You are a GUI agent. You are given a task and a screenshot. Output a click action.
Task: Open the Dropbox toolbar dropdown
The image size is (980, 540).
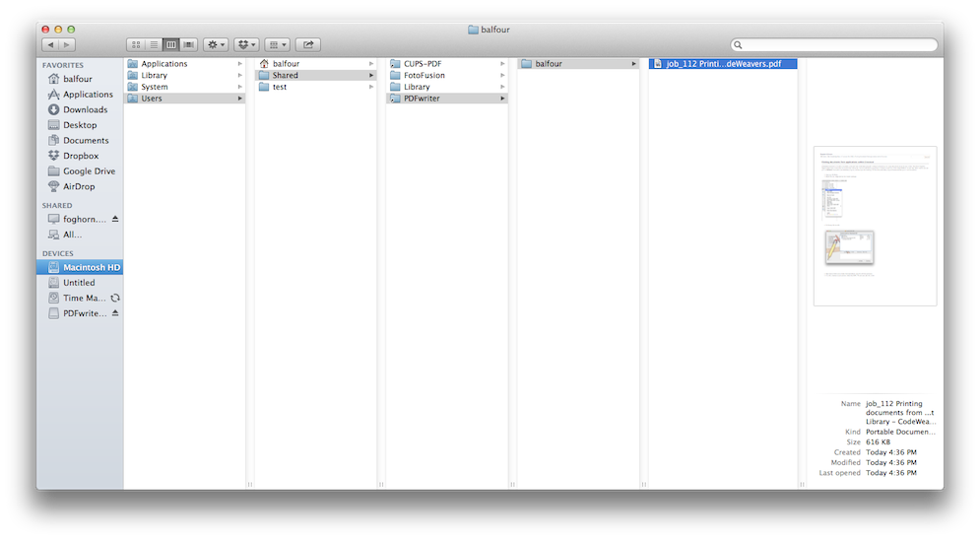[x=247, y=45]
